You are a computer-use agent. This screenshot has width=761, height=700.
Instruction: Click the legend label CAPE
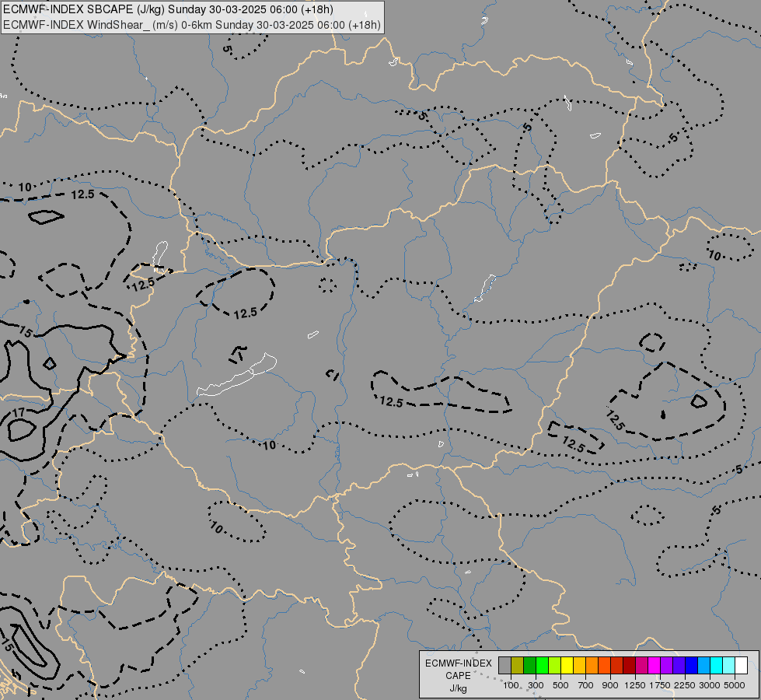[458, 676]
